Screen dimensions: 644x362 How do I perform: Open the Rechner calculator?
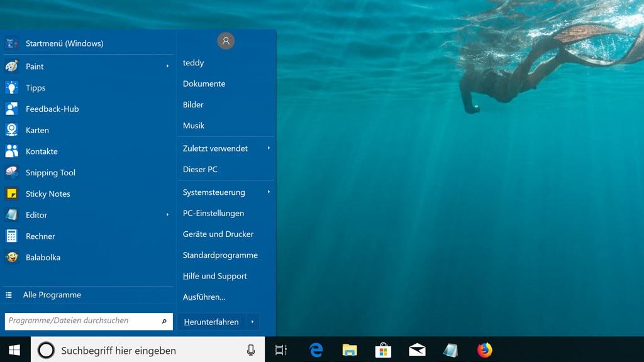(x=40, y=236)
